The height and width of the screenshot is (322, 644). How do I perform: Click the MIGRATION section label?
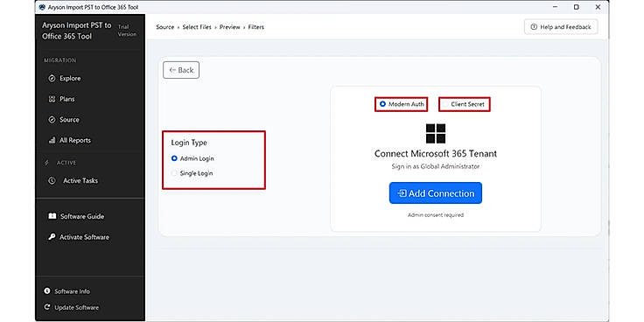pyautogui.click(x=60, y=60)
